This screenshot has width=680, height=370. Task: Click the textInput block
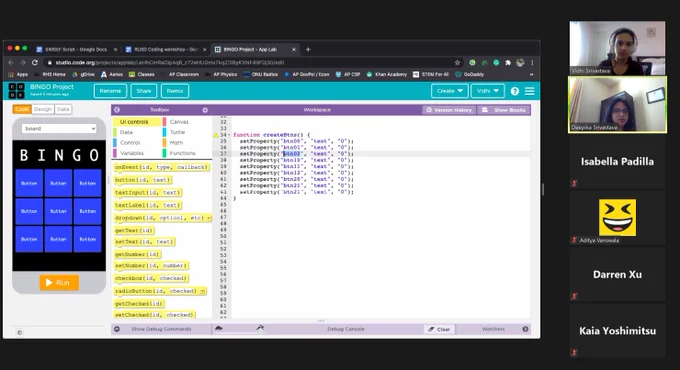147,192
